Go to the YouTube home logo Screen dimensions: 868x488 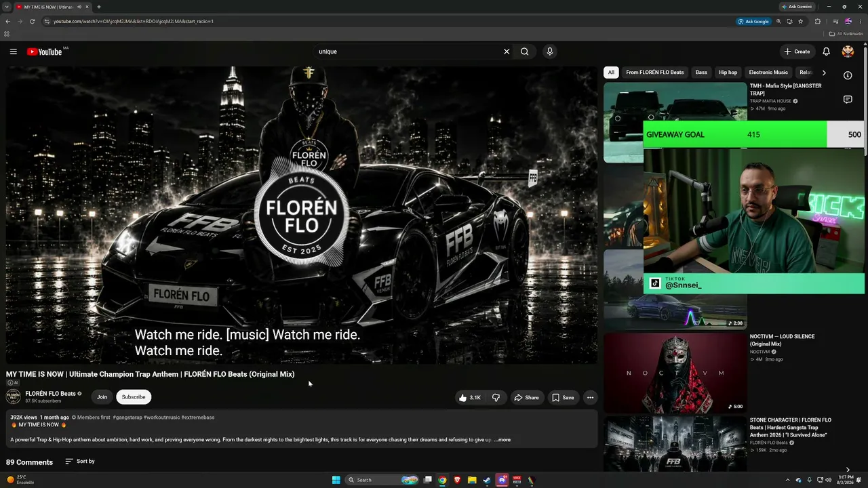[x=45, y=52]
